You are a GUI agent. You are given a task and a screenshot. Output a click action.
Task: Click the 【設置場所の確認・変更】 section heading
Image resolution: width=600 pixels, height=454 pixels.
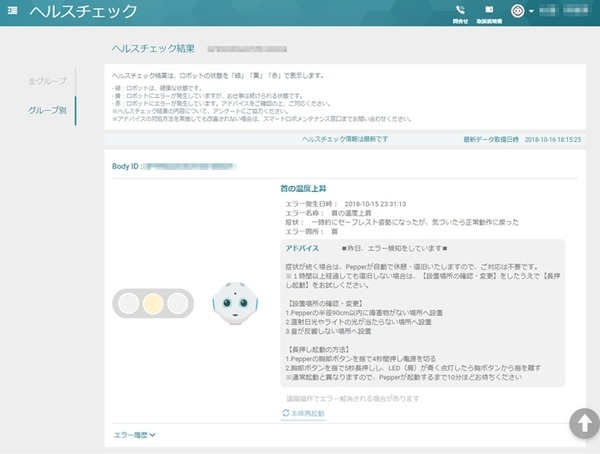(x=324, y=304)
